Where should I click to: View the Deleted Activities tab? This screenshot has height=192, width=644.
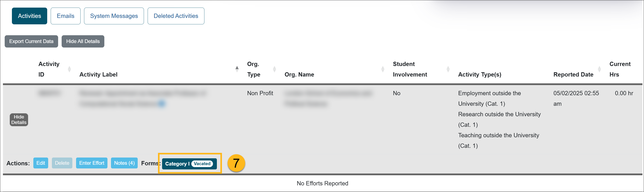(x=176, y=16)
